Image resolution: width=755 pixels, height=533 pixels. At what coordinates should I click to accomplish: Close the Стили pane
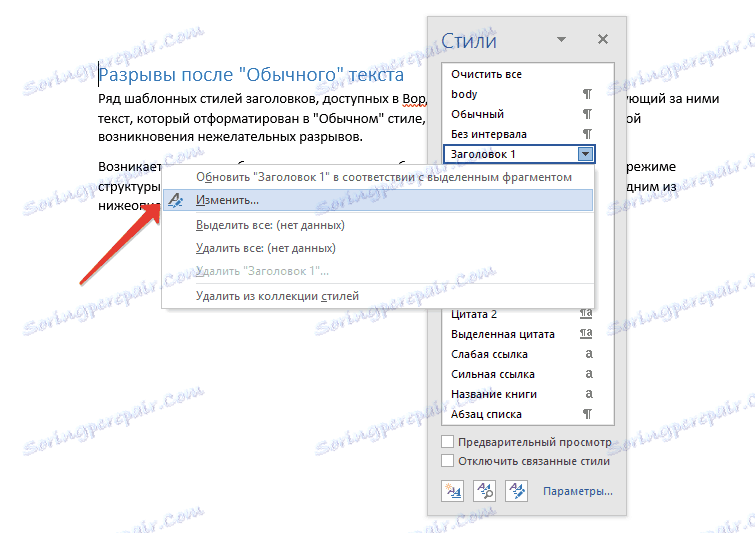pyautogui.click(x=603, y=39)
